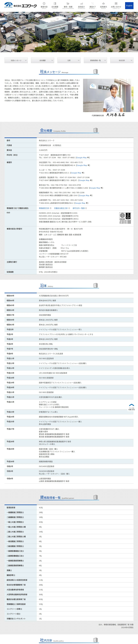The width and height of the screenshot is (138, 644).
Task: Click 株式会社エコワークに社名変更 history entry
Action: tap(51, 354)
